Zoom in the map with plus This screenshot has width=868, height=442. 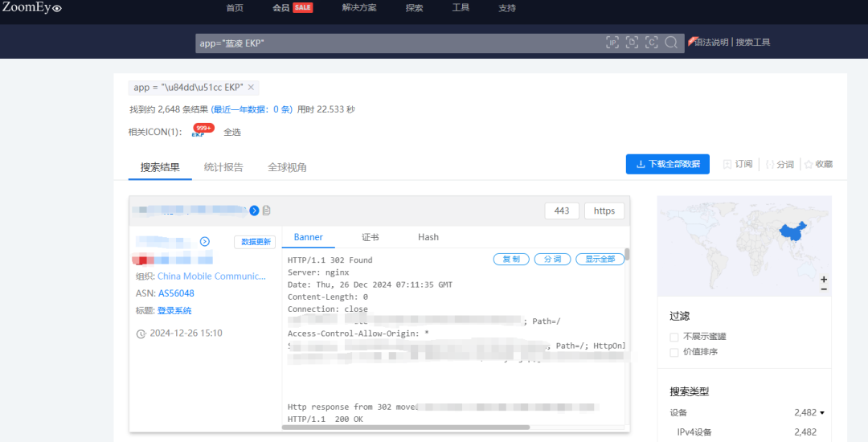pyautogui.click(x=824, y=280)
